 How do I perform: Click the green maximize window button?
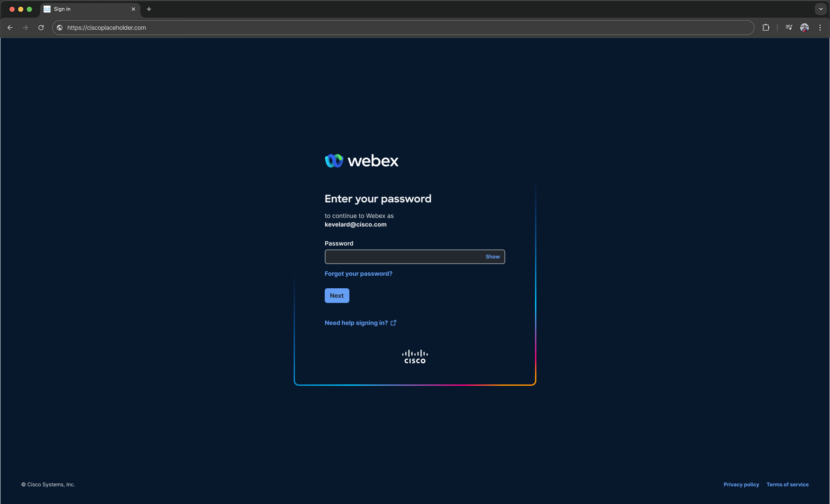tap(29, 9)
